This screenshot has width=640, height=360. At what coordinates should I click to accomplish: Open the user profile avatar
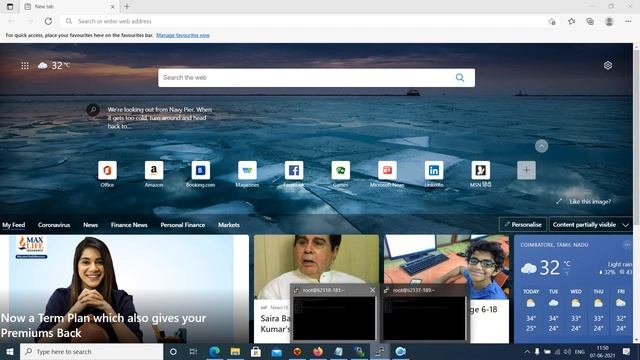(609, 21)
